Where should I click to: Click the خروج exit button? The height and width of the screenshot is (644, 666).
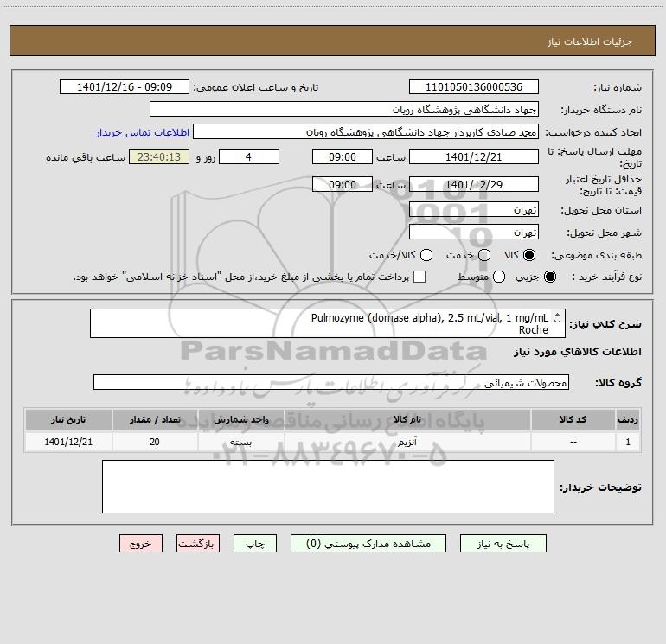point(141,544)
